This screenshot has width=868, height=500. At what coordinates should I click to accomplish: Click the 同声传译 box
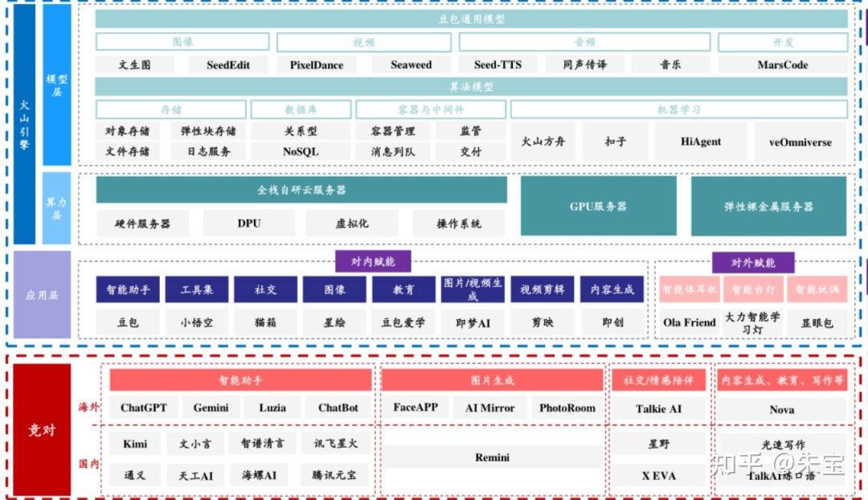click(x=584, y=65)
